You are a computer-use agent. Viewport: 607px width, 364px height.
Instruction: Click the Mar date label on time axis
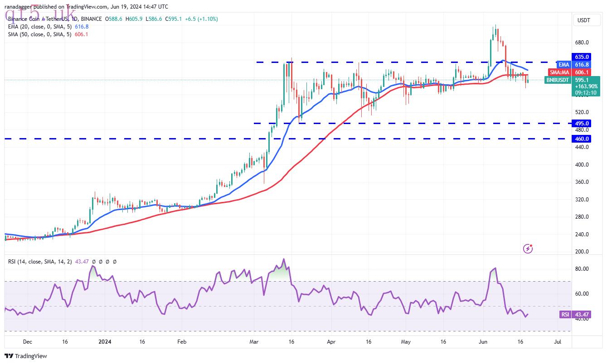point(253,342)
